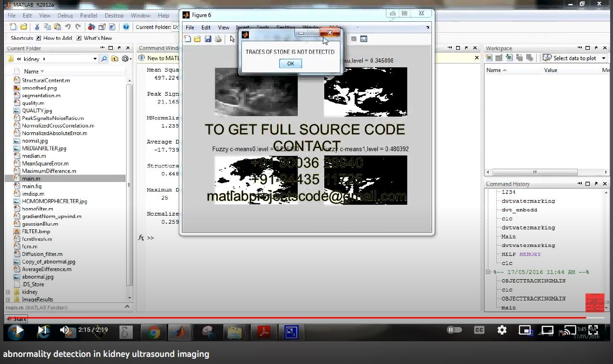Image resolution: width=613 pixels, height=364 pixels.
Task: Click the go up one folder icon
Action: click(115, 59)
